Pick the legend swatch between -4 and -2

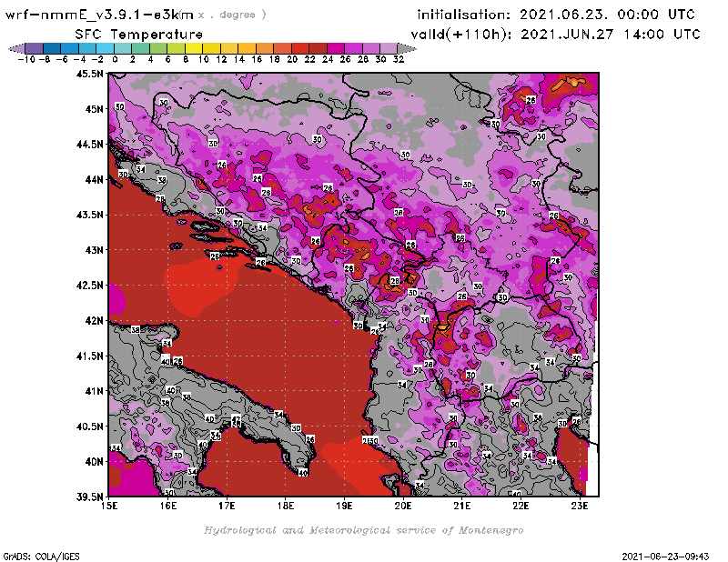click(x=87, y=48)
